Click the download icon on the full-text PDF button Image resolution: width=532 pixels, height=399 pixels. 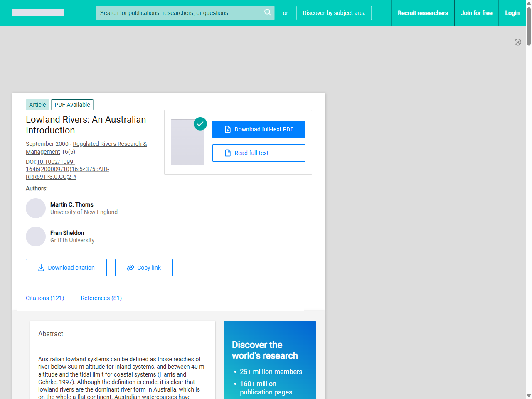pyautogui.click(x=227, y=129)
